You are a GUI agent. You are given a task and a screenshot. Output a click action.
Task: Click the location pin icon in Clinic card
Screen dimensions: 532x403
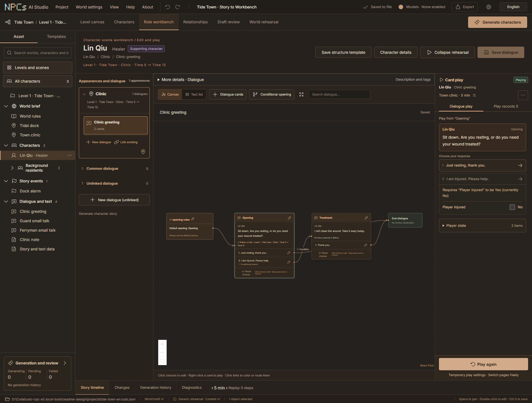point(143,152)
